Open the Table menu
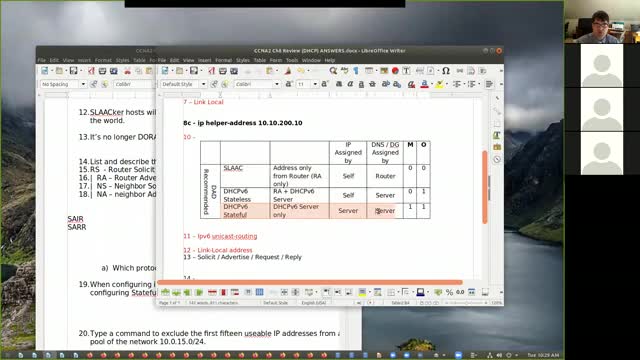The height and width of the screenshot is (360, 640). [x=260, y=60]
